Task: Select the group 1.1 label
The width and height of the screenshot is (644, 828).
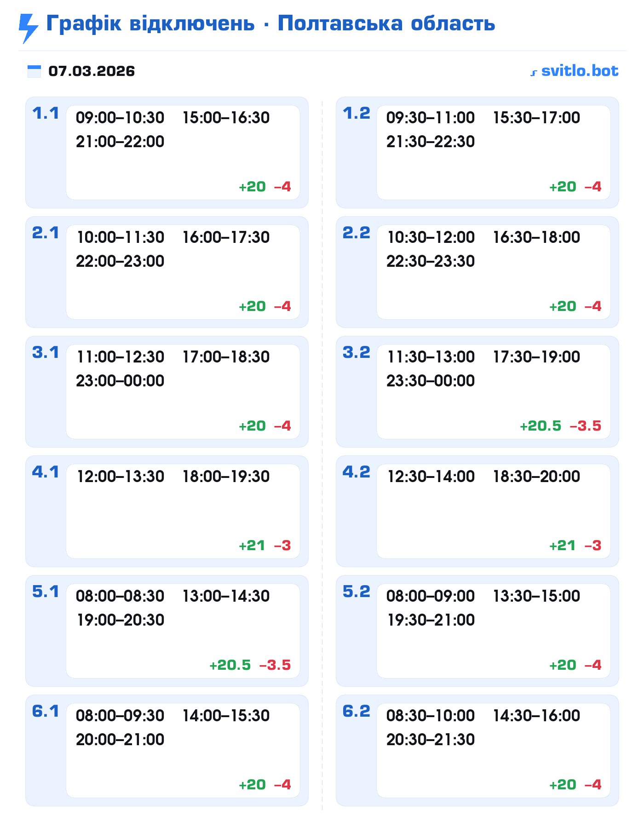Action: point(46,113)
